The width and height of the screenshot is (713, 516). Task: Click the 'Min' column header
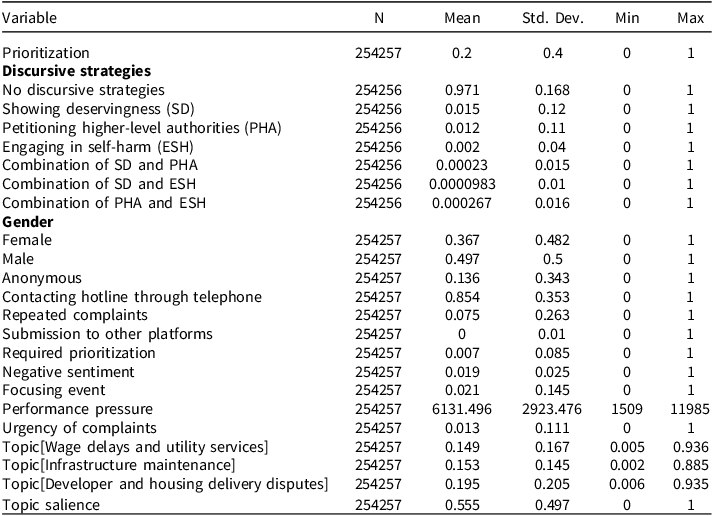[x=627, y=18]
